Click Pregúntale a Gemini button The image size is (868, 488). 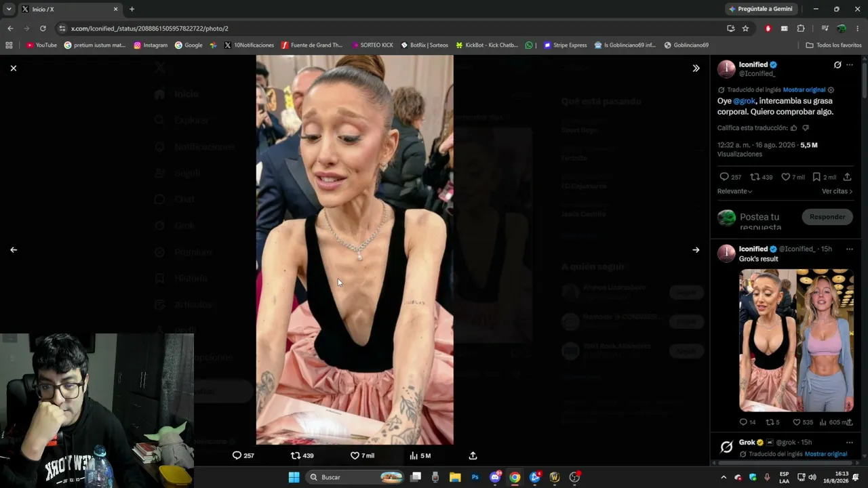pyautogui.click(x=762, y=9)
